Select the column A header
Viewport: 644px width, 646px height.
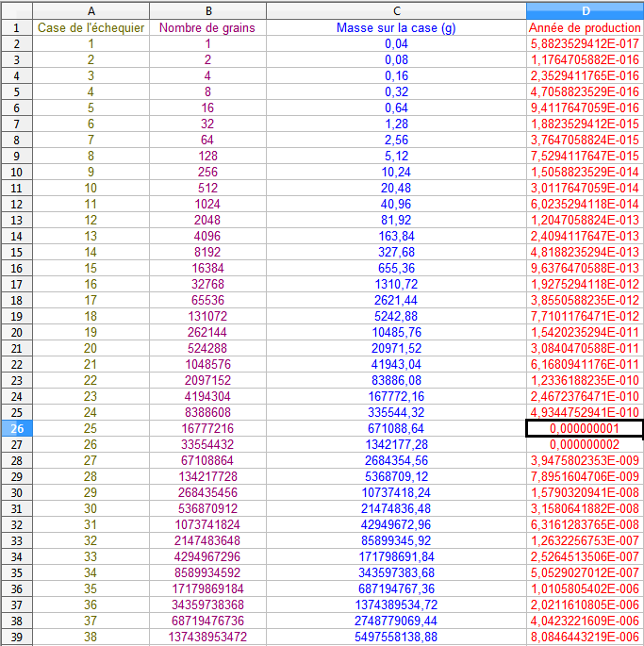(91, 10)
